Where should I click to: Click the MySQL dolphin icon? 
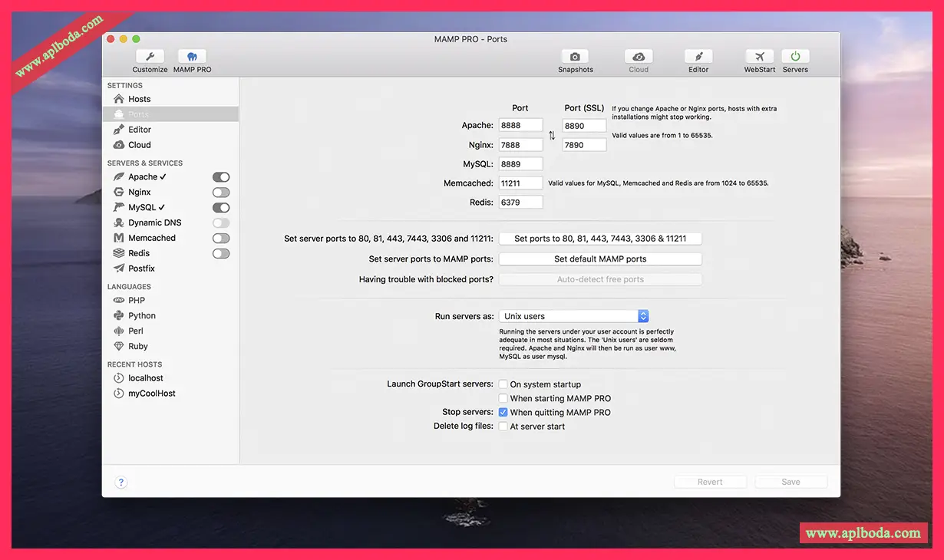pyautogui.click(x=119, y=208)
